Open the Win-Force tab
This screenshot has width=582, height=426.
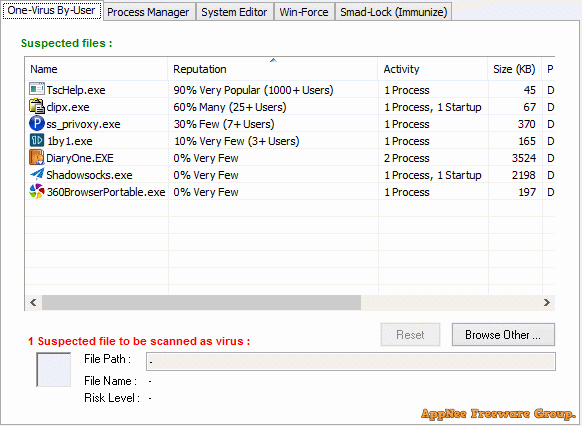point(304,12)
